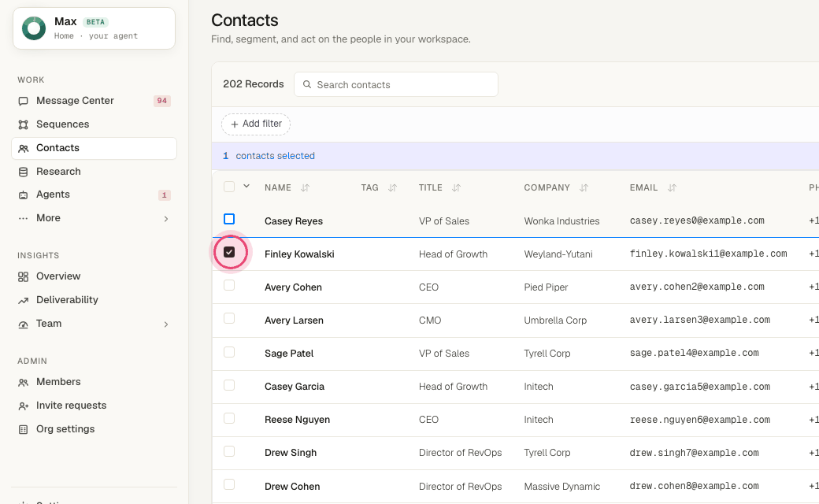This screenshot has height=504, width=819.
Task: Uncheck the Finley Kowalski row checkbox
Action: click(229, 252)
